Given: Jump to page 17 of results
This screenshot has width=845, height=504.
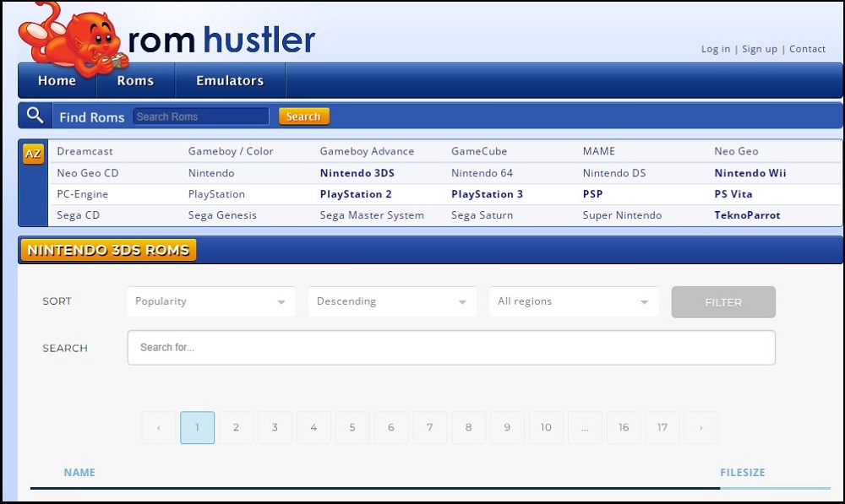Looking at the screenshot, I should 662,428.
